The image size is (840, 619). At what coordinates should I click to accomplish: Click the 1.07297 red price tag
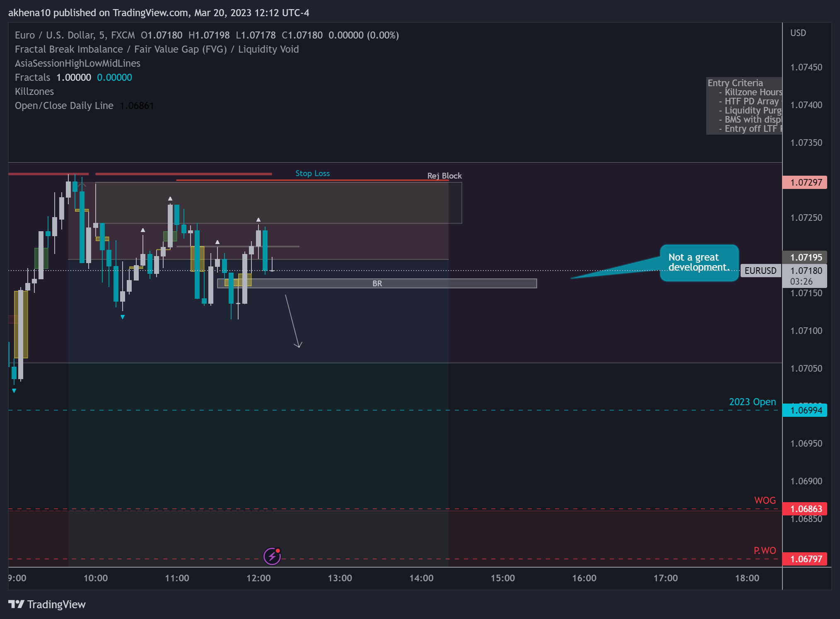[805, 182]
